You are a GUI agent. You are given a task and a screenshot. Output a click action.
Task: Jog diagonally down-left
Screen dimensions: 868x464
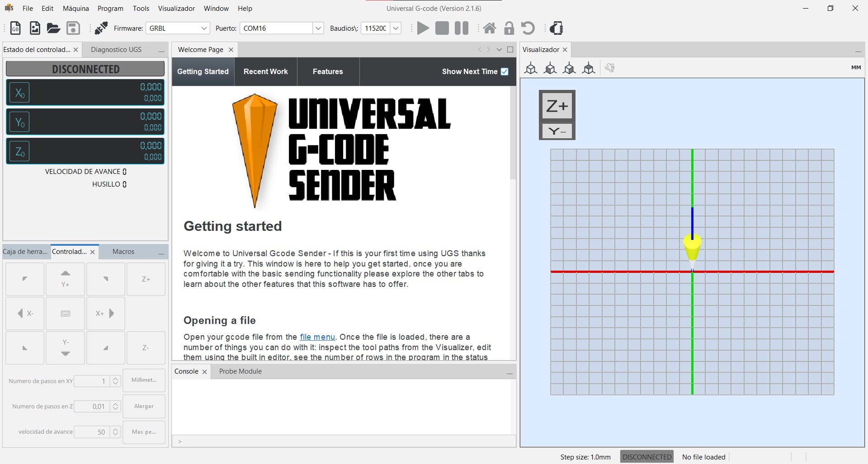tap(25, 348)
